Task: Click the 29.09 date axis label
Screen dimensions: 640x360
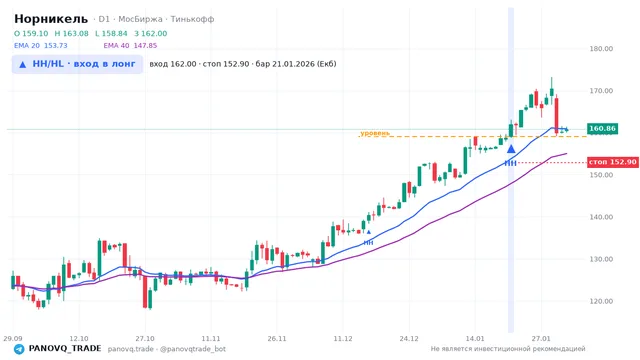Action: (x=13, y=338)
